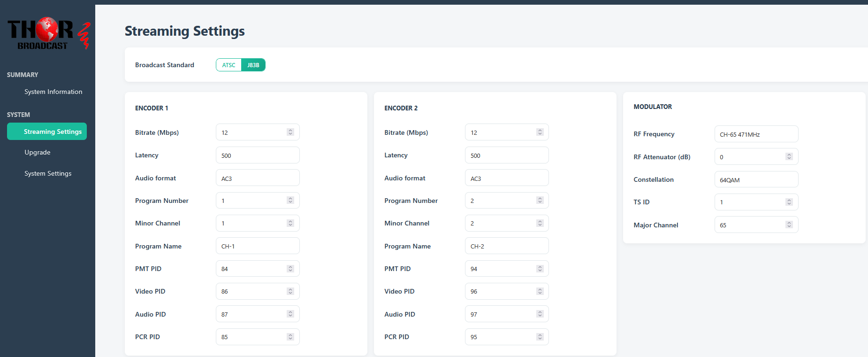Image resolution: width=868 pixels, height=357 pixels.
Task: Open the RF Frequency dropdown
Action: tap(755, 134)
